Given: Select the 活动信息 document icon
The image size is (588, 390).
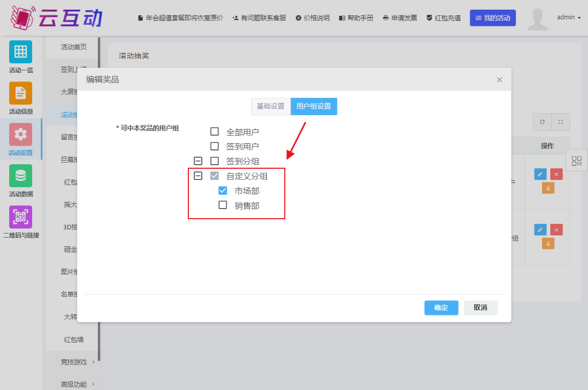Looking at the screenshot, I should pyautogui.click(x=20, y=93).
